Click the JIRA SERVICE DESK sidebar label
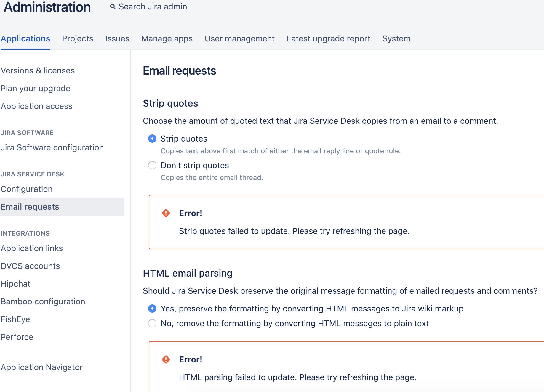Image resolution: width=544 pixels, height=392 pixels. pyautogui.click(x=33, y=174)
